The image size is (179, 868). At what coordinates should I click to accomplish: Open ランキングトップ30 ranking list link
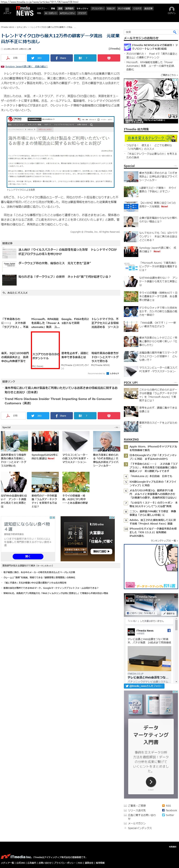point(163,540)
